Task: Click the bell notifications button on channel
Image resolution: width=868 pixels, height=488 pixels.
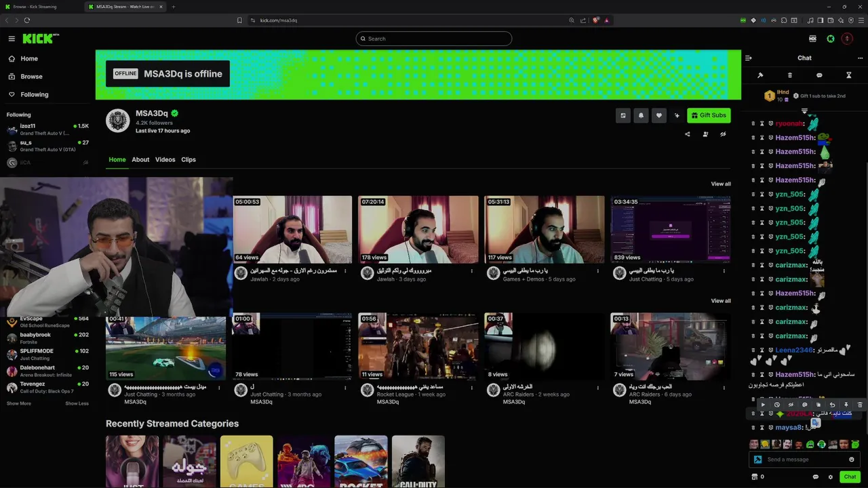Action: 641,116
